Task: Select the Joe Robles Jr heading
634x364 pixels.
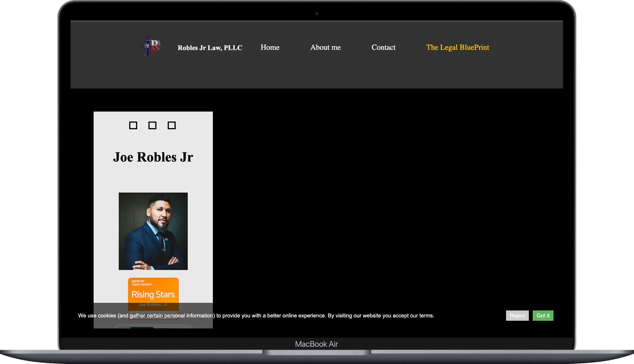Action: click(153, 157)
